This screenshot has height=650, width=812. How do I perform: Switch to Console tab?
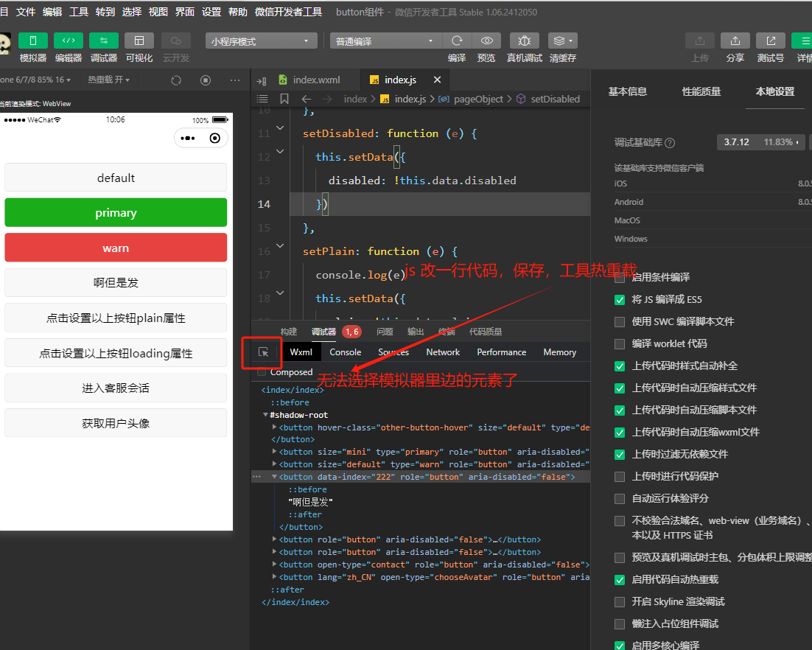346,352
